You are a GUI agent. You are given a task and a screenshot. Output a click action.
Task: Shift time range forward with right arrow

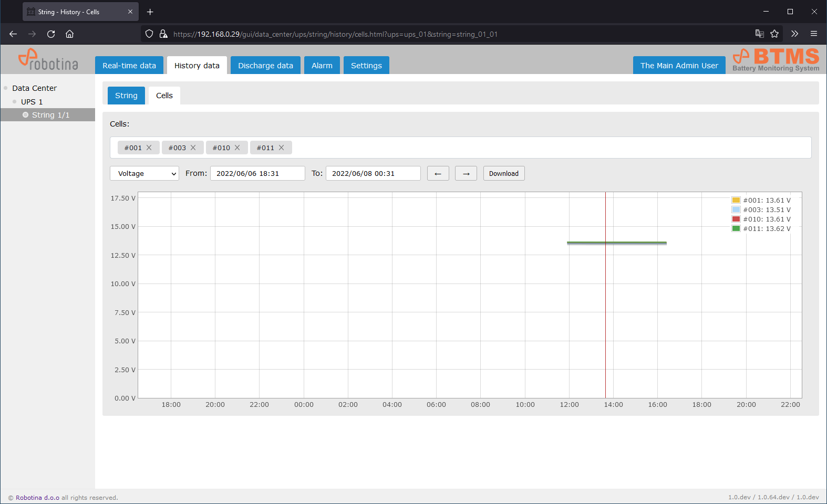pyautogui.click(x=466, y=174)
